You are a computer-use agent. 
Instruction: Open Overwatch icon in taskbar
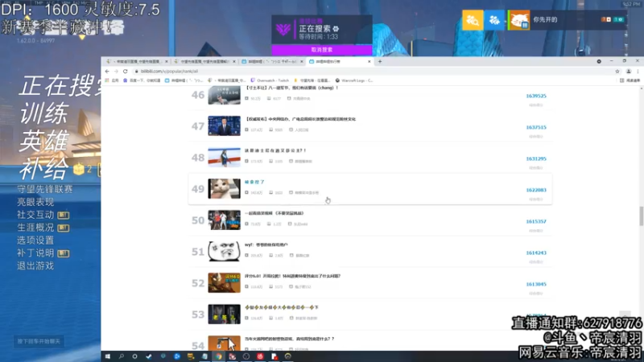(288, 356)
